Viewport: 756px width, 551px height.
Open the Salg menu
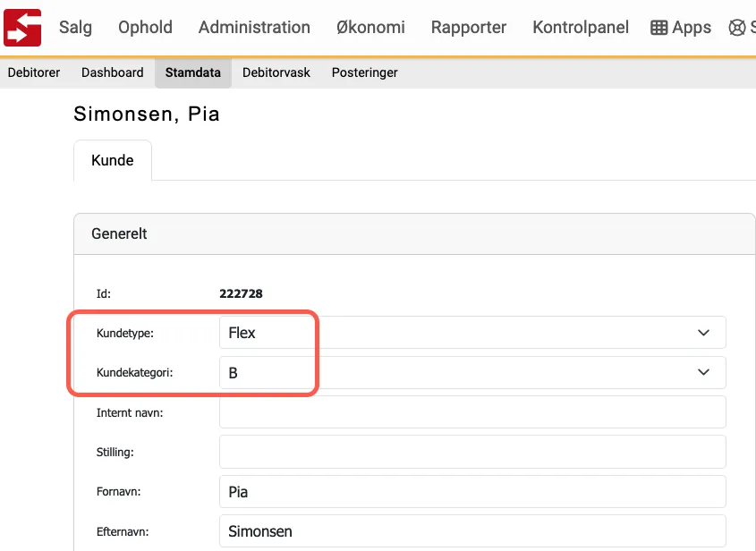pyautogui.click(x=75, y=28)
